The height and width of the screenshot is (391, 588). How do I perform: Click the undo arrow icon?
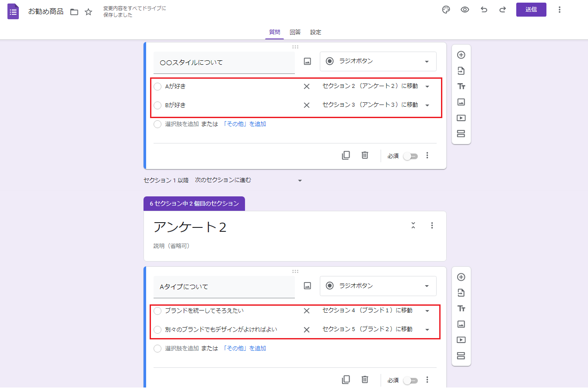(x=484, y=10)
